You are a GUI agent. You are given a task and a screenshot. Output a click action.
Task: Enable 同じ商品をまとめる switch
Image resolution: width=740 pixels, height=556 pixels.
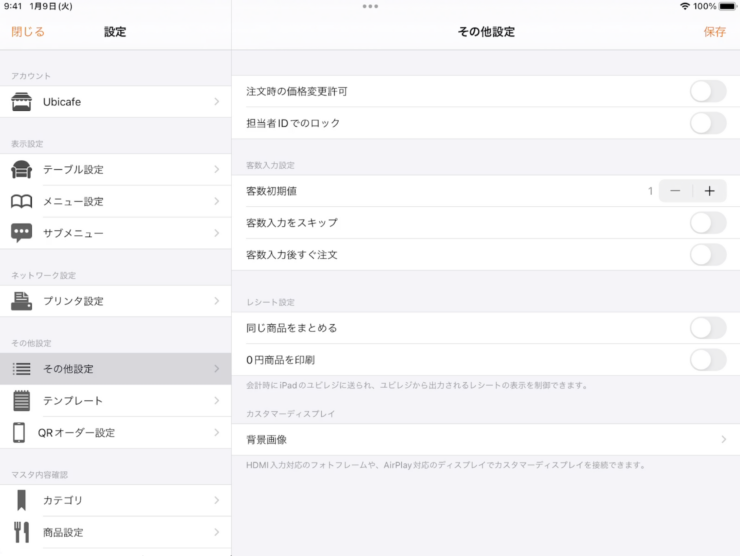pos(708,328)
